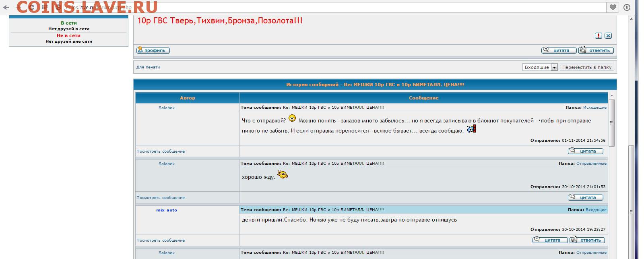Click message text 'деньги пришли.Спасибо...'
Screen dimensions: 644x259
[x=349, y=220]
